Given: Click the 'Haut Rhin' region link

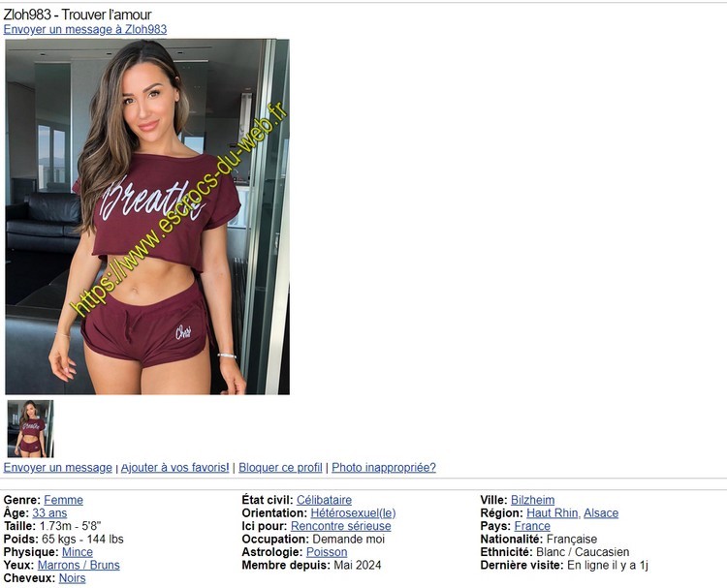Looking at the screenshot, I should pos(553,513).
